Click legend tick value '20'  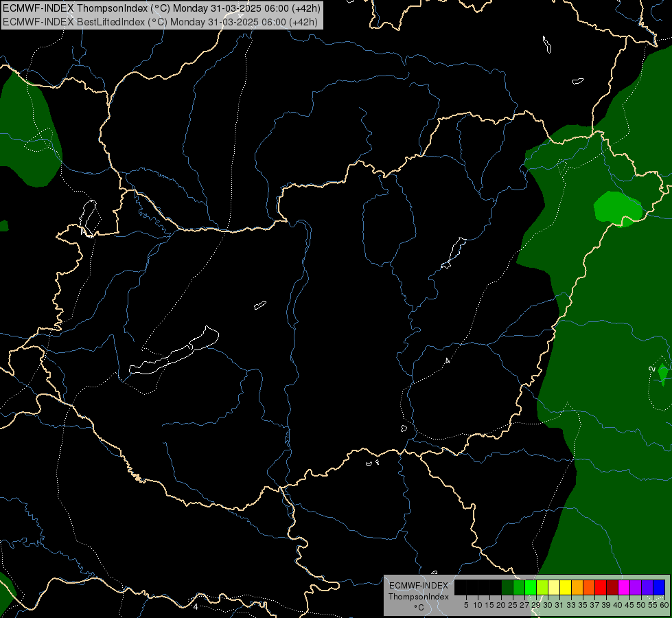coord(501,605)
